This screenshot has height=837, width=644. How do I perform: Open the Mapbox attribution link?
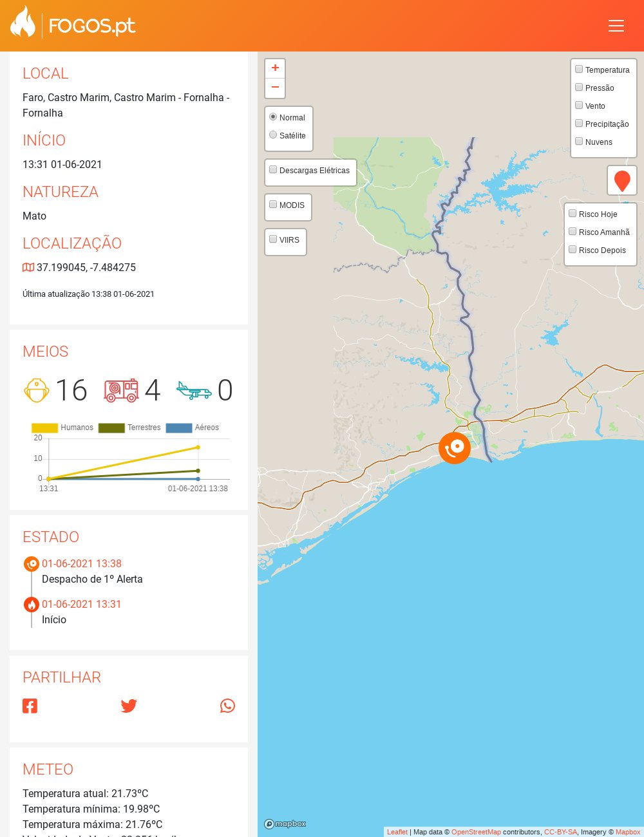pos(628,832)
